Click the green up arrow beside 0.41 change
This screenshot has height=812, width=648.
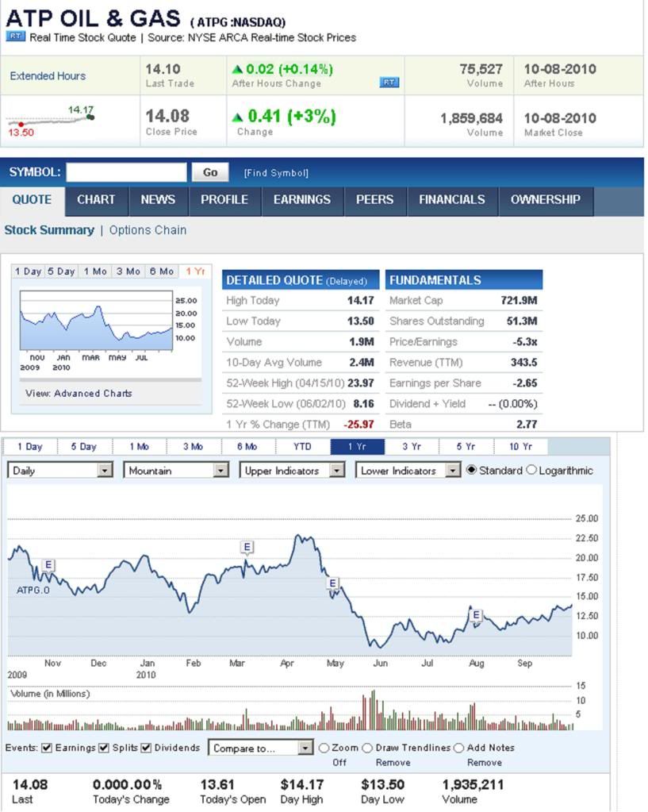pos(238,117)
